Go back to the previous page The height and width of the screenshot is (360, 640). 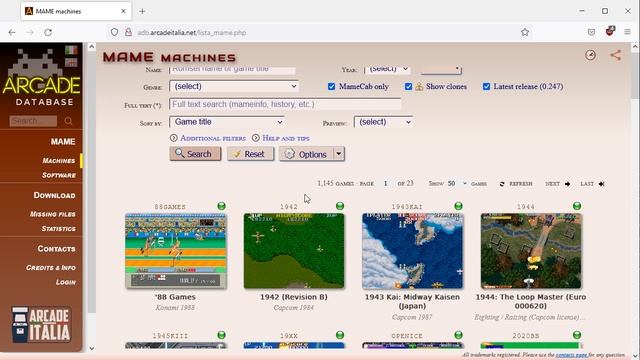(x=12, y=32)
